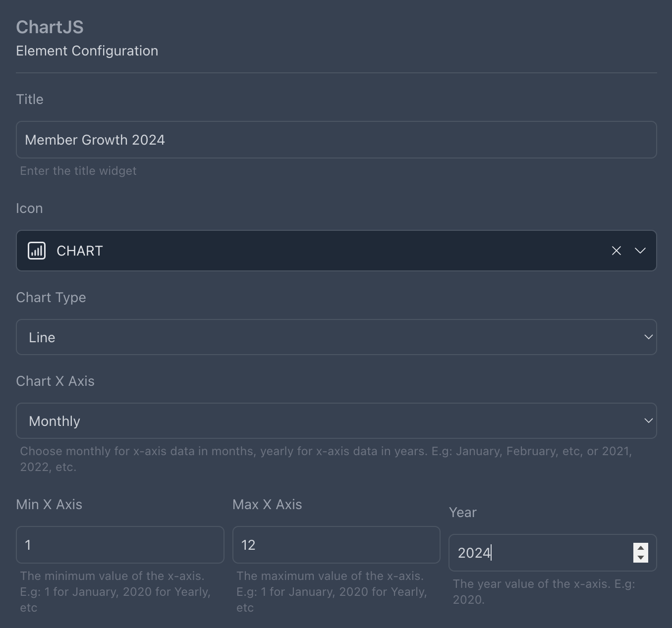
Task: Decrease the Year with down arrow
Action: pos(641,558)
